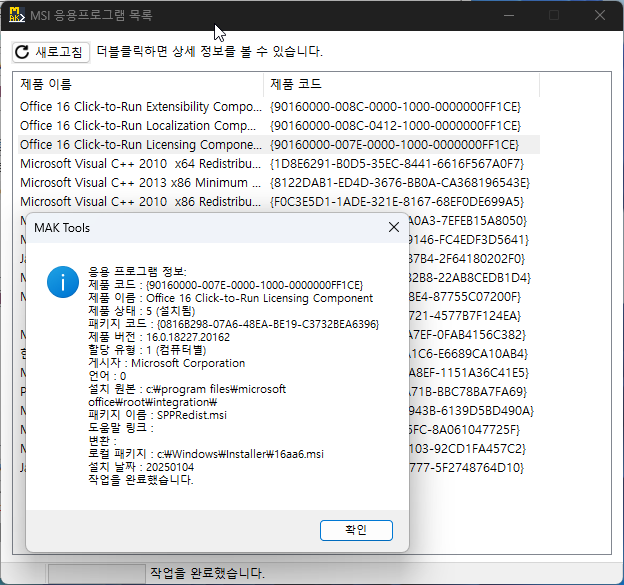Click the 제품 버전 16.0.18227.20162 line

[x=159, y=337]
